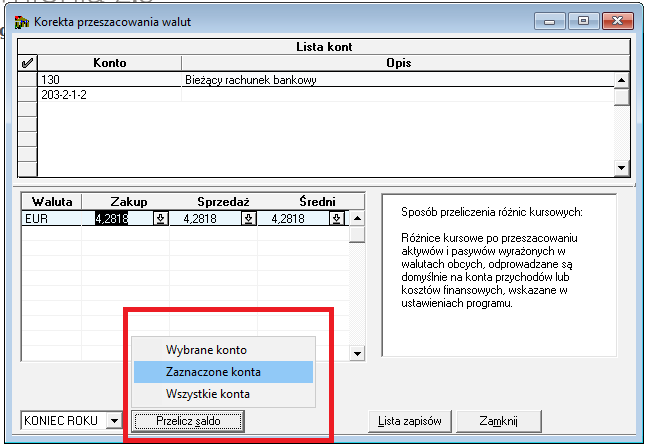Click the currency table scrollbar down arrow

[357, 353]
